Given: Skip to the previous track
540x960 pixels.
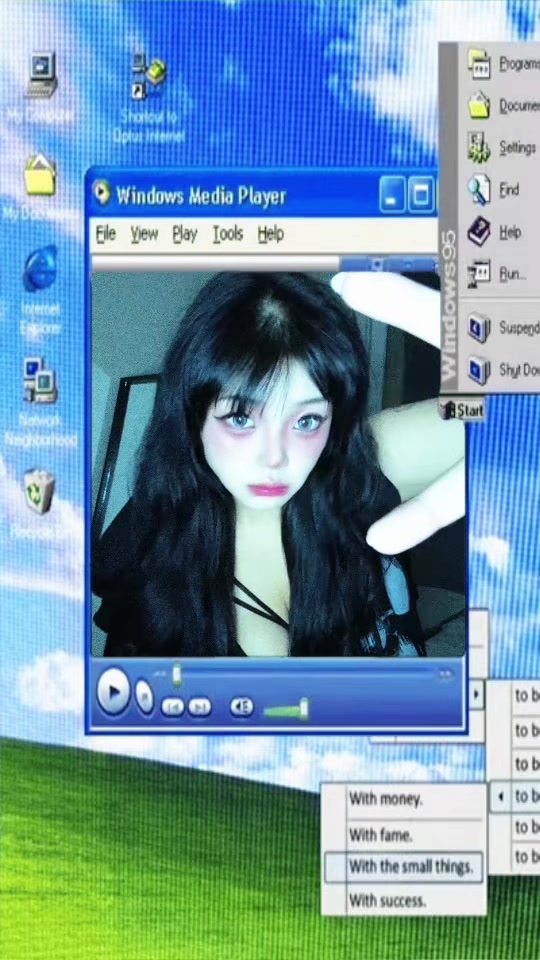Looking at the screenshot, I should click(x=173, y=707).
